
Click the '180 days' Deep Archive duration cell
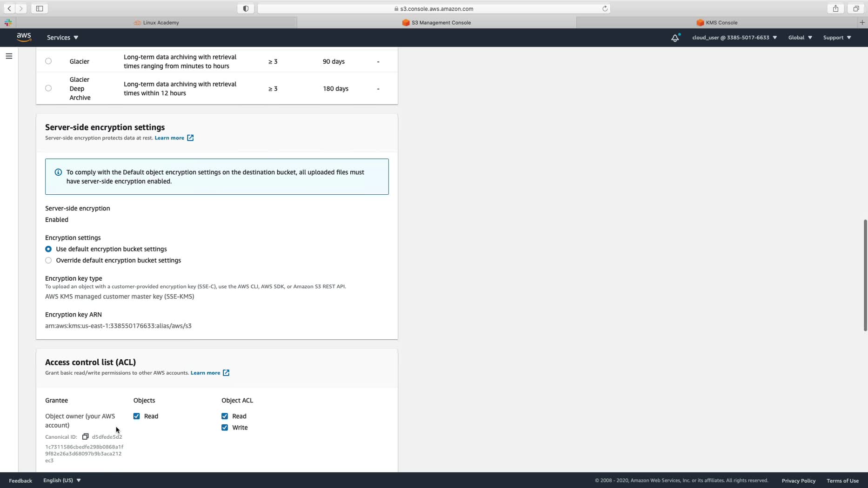click(x=335, y=88)
